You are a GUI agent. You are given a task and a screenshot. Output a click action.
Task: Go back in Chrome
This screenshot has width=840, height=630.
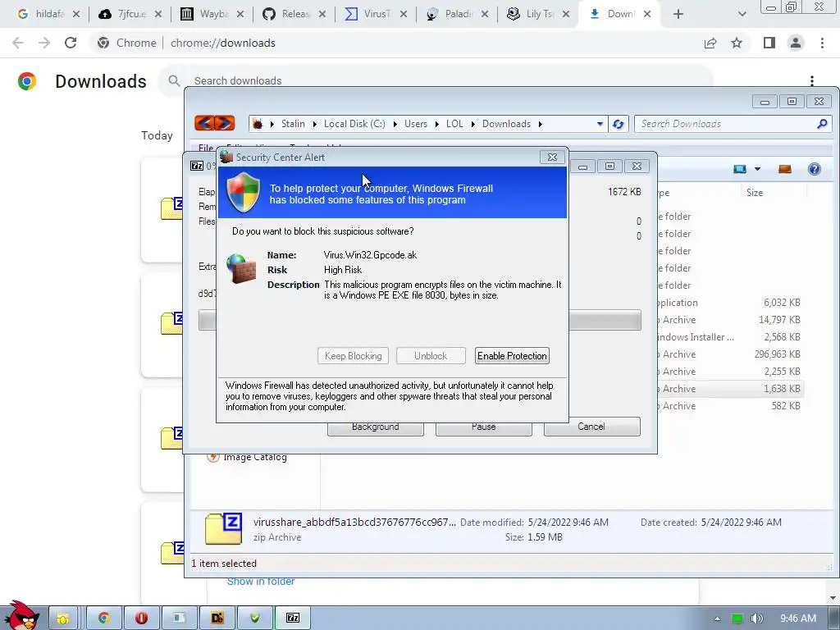point(18,43)
